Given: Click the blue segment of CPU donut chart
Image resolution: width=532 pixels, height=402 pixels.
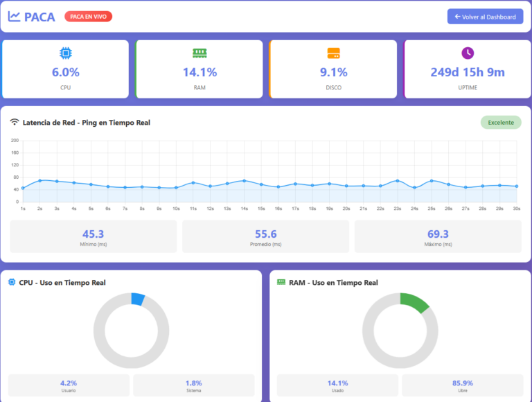Looking at the screenshot, I should 137,299.
